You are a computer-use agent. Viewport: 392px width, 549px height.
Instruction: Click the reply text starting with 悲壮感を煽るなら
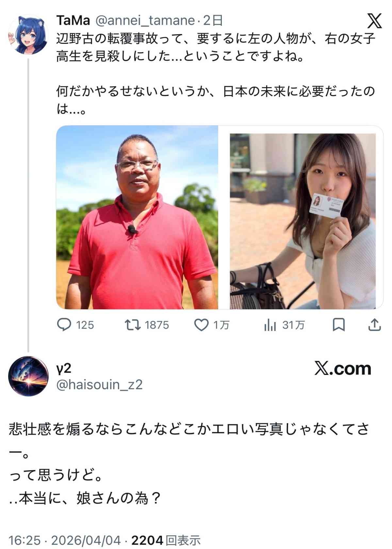189,463
